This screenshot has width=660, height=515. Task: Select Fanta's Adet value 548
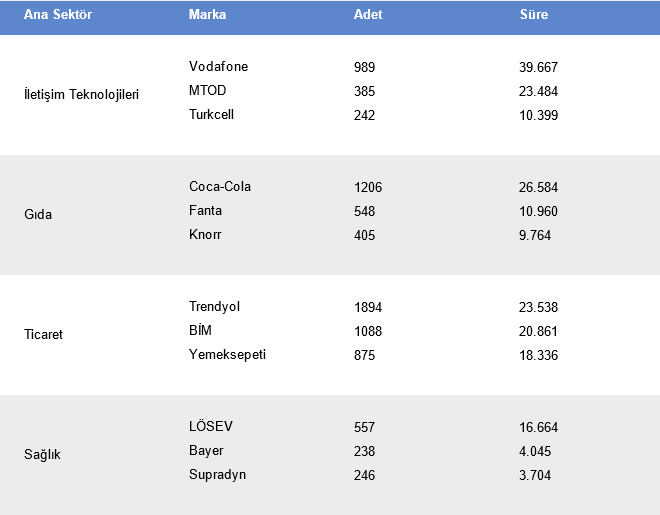(364, 212)
